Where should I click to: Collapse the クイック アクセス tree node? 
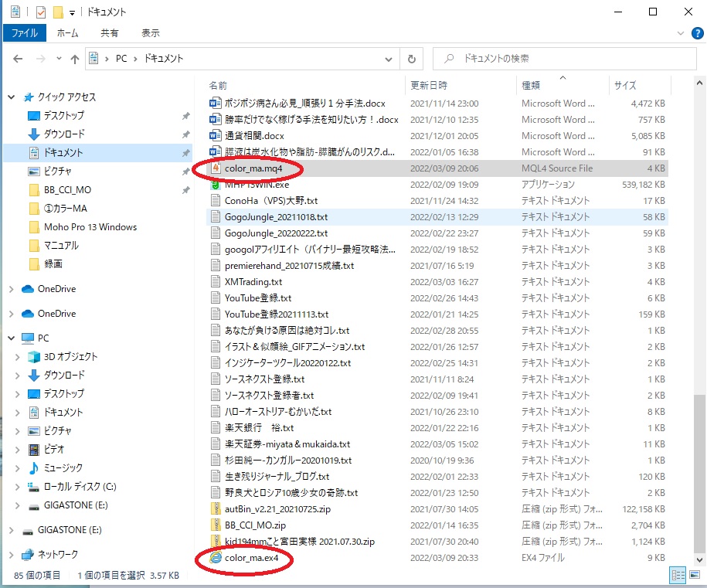[x=12, y=97]
